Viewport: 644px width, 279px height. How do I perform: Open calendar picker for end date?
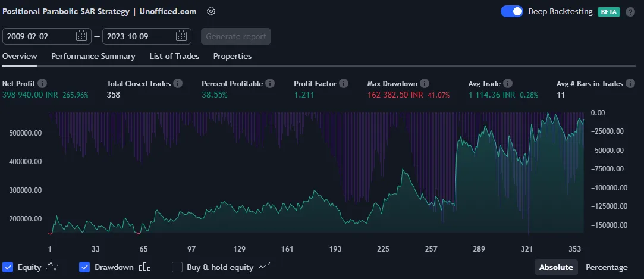click(181, 36)
